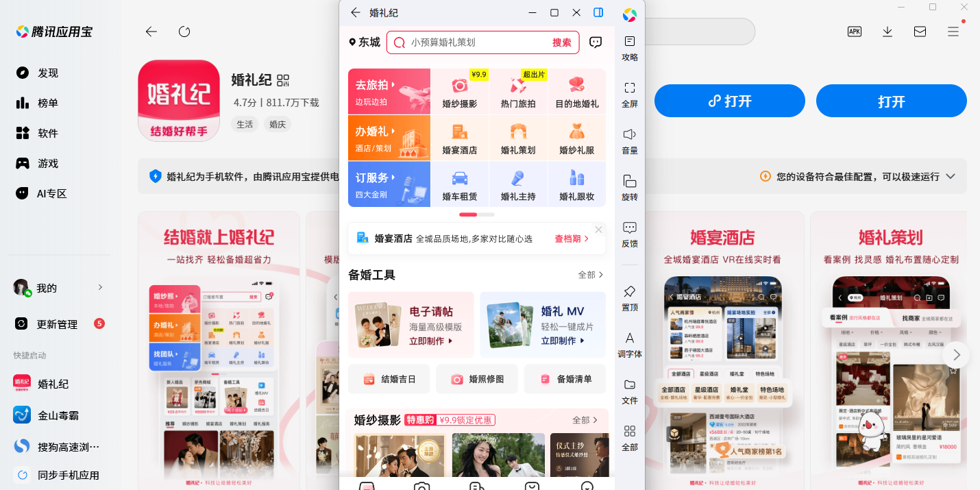Open chat messages icon beside search

[x=596, y=42]
